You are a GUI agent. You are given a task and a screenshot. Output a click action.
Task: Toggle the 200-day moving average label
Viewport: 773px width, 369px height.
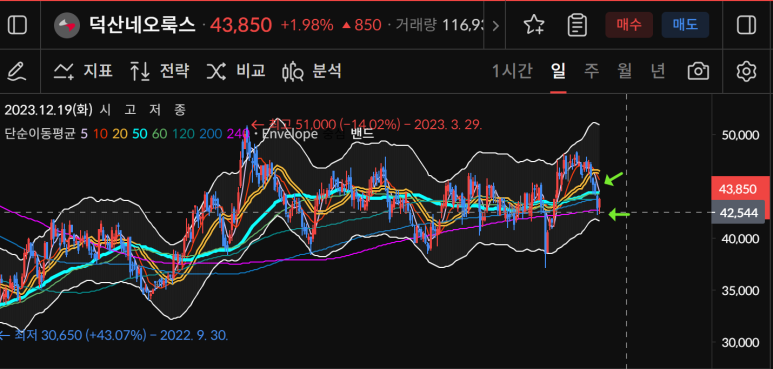tap(210, 134)
